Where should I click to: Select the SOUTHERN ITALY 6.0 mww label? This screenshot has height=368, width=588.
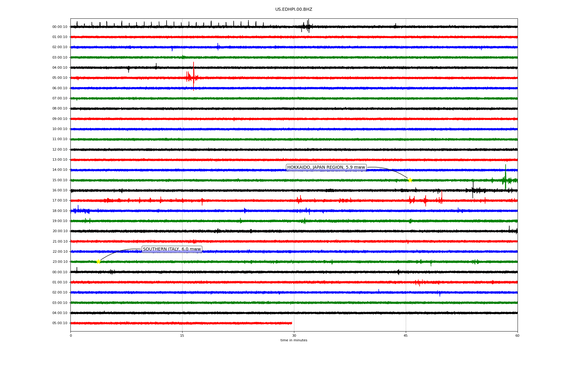[171, 249]
